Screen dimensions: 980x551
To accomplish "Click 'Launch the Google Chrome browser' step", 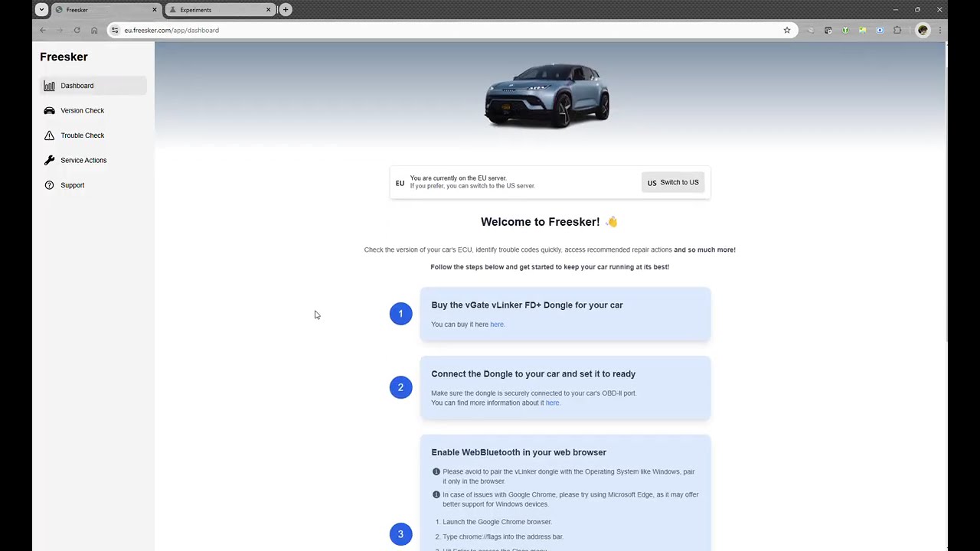I will (497, 522).
